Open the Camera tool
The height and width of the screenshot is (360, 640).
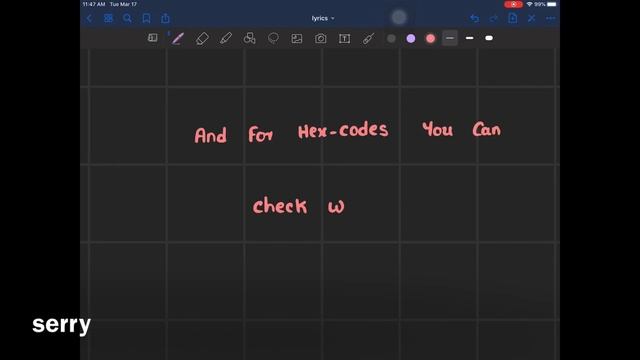(x=320, y=38)
